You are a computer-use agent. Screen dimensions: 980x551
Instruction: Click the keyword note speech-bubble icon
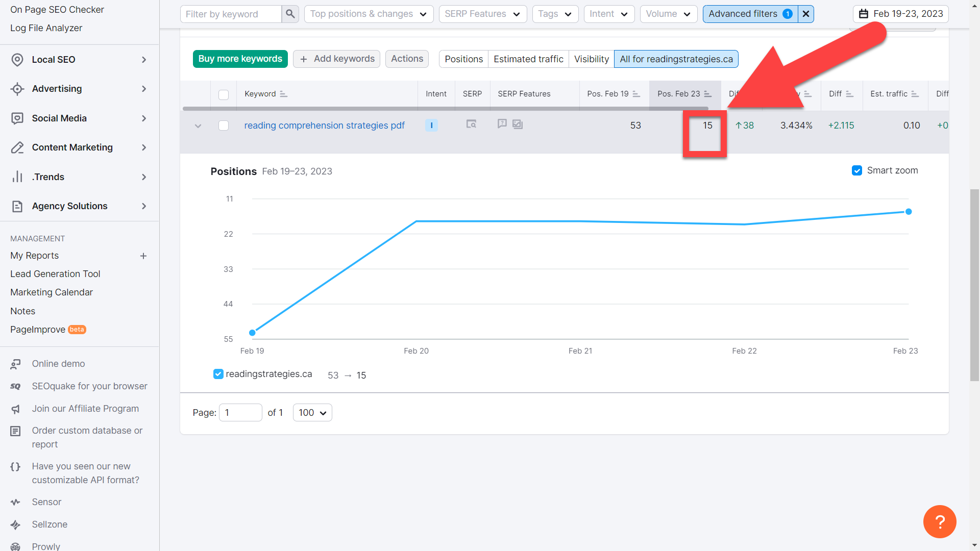pos(502,123)
